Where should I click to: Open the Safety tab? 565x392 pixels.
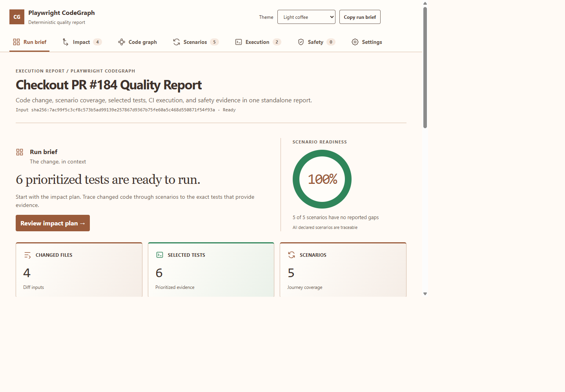tap(316, 42)
